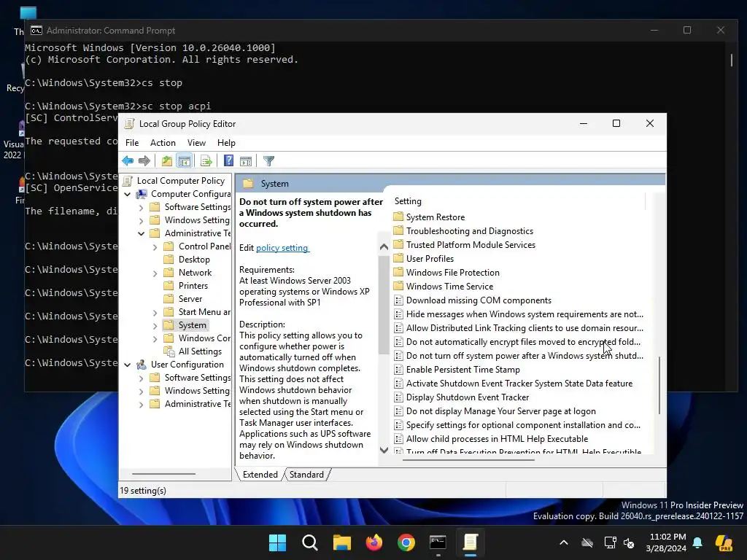
Task: Click the taskbar clock and date
Action: (667, 542)
